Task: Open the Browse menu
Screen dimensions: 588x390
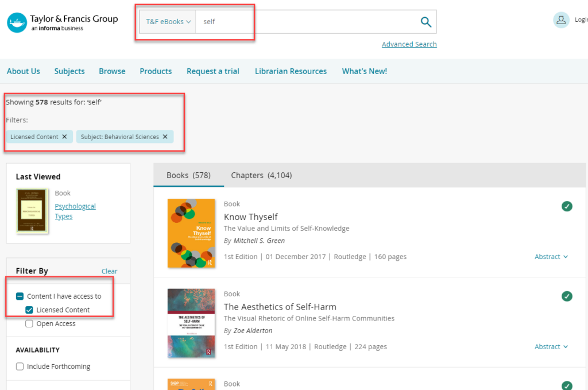Action: pyautogui.click(x=112, y=71)
